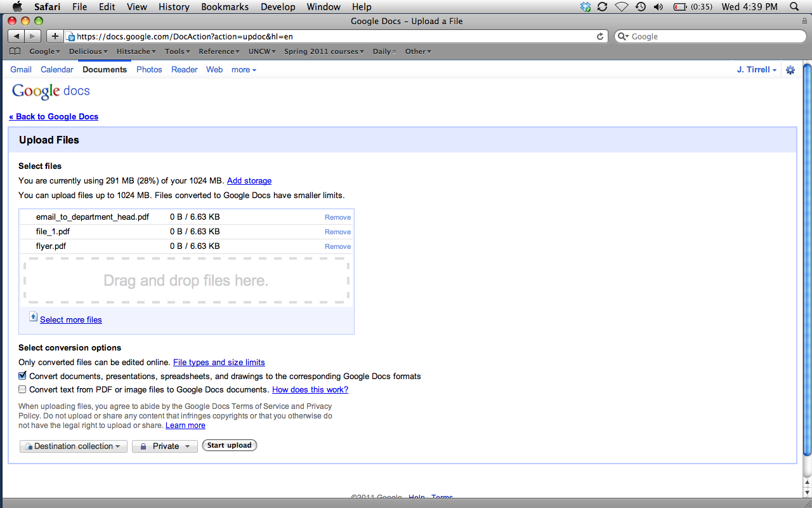Viewport: 812px width, 508px height.
Task: Open the Private sharing dropdown
Action: click(165, 446)
